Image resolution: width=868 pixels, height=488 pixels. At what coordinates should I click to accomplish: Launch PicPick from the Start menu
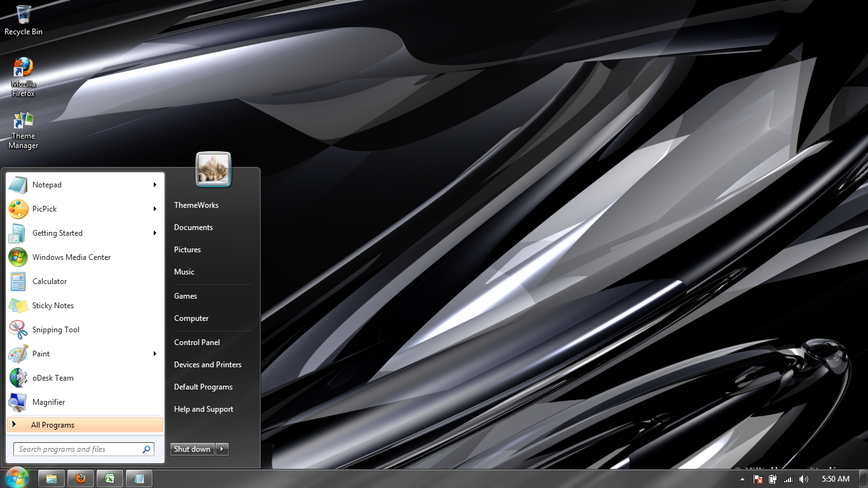click(x=85, y=209)
